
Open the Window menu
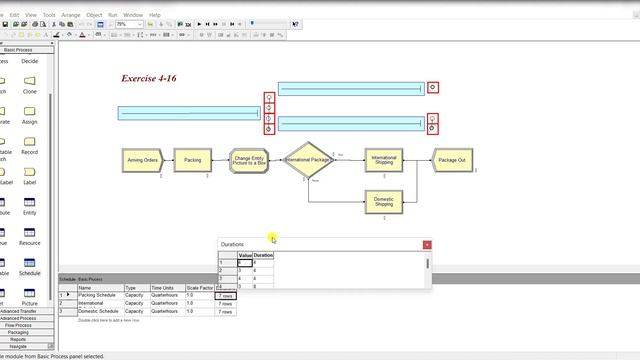pos(133,15)
